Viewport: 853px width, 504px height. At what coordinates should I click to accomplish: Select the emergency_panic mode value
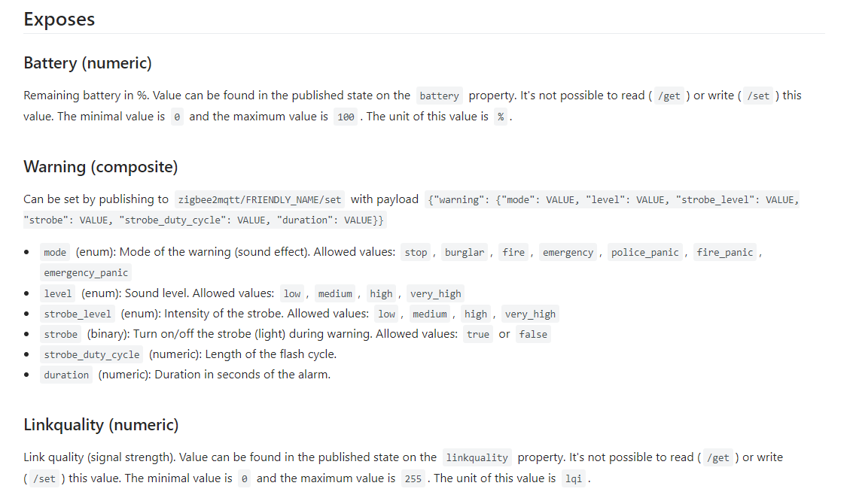tap(86, 273)
